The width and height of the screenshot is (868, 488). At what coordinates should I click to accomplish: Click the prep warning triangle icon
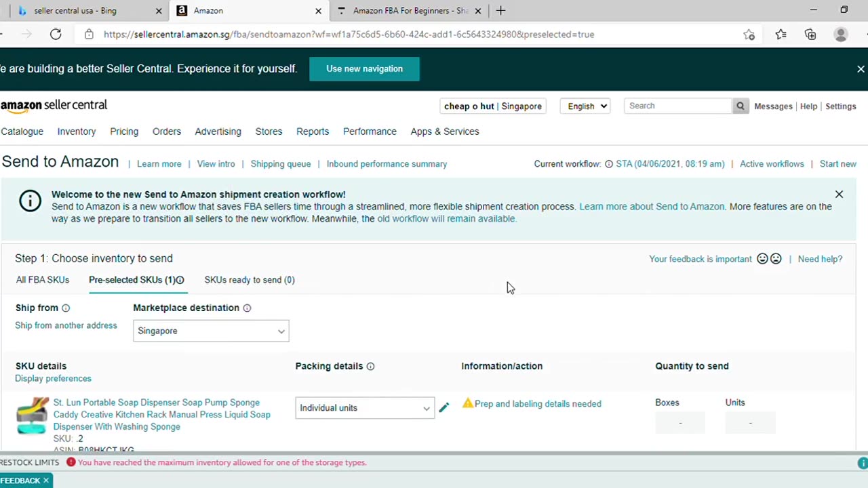click(x=467, y=403)
